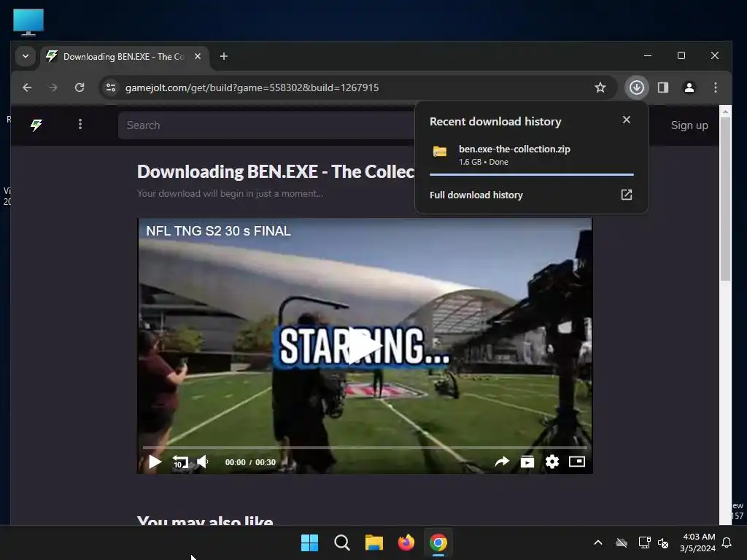This screenshot has width=747, height=560.
Task: Click the Downloading BEN.EXE page heading
Action: point(276,171)
